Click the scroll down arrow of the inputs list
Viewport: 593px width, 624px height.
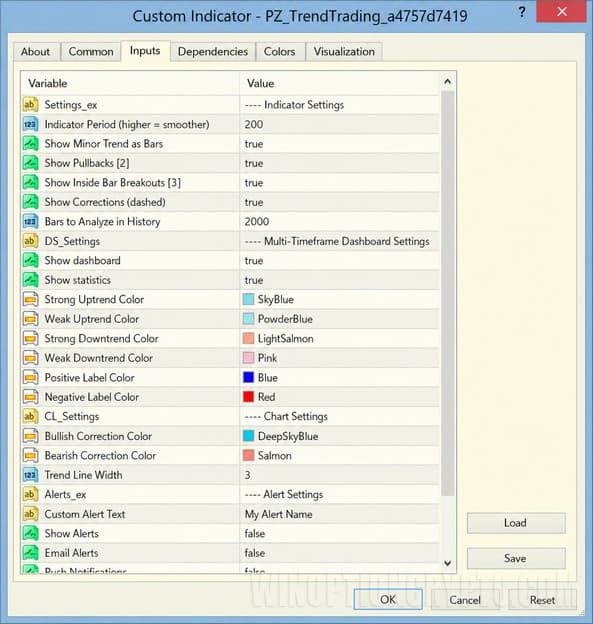448,564
